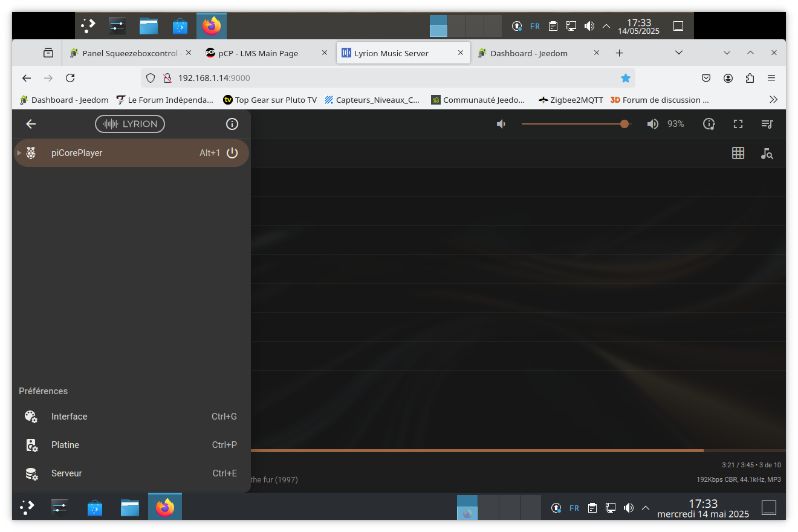Click the Lyrion logo badge
The image size is (798, 532).
click(x=130, y=124)
